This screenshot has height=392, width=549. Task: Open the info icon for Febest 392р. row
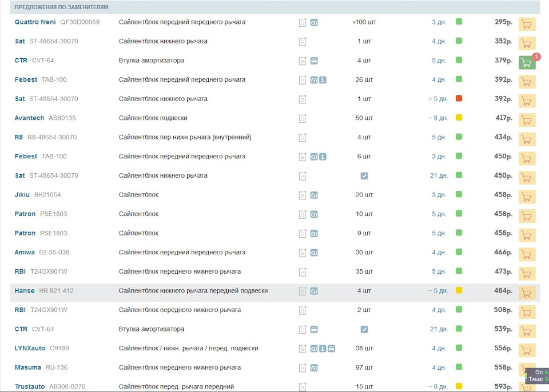[x=323, y=80]
